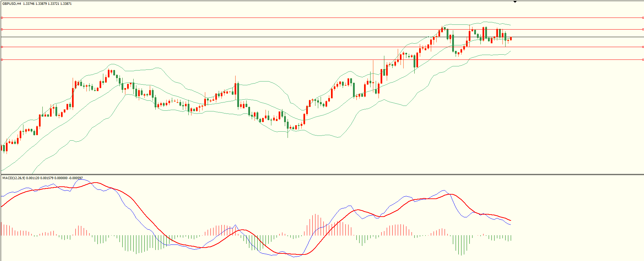The width and height of the screenshot is (644, 261).
Task: Click the close price value 1.33871
Action: tap(66, 4)
